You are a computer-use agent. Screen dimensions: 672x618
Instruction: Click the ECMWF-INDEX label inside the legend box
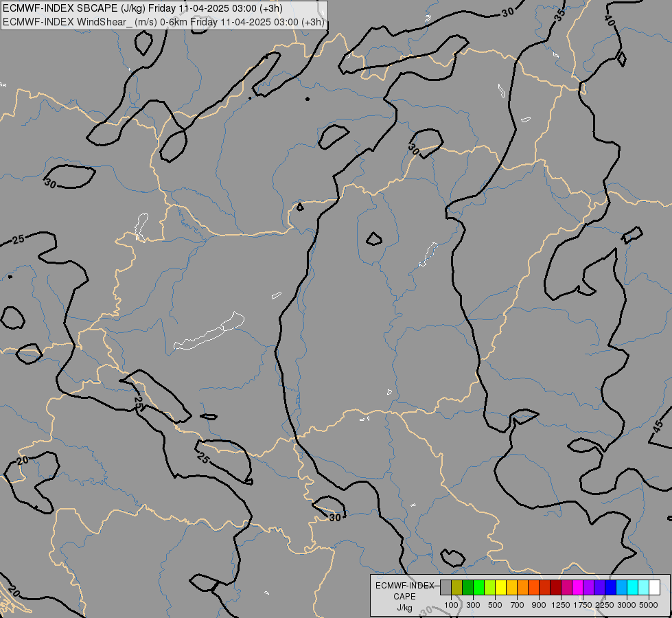click(x=404, y=586)
